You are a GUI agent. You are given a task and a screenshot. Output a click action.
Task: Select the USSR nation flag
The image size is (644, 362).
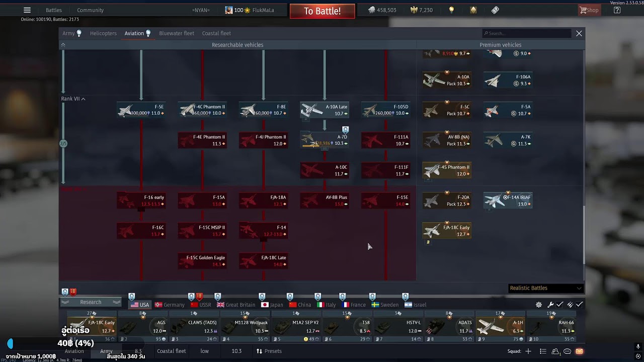point(200,305)
